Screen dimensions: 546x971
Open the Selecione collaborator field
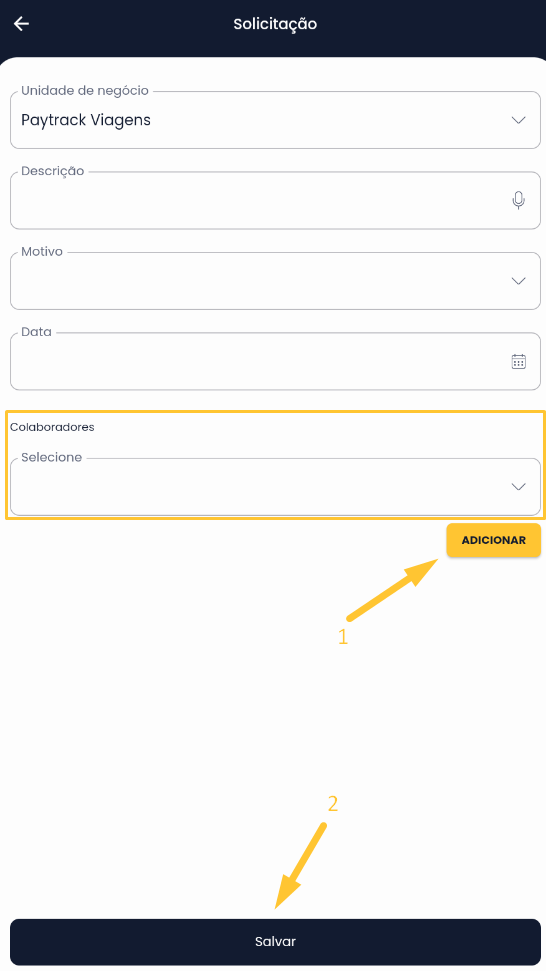tap(275, 487)
